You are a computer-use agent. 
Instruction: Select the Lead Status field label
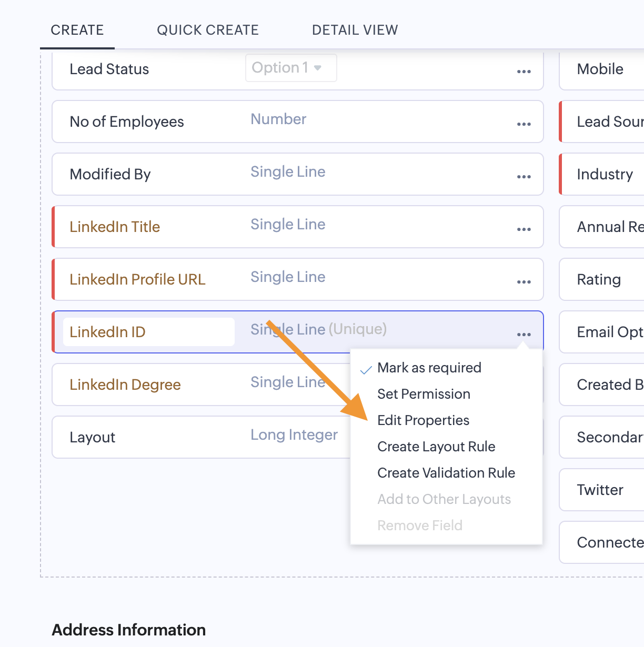(x=109, y=69)
